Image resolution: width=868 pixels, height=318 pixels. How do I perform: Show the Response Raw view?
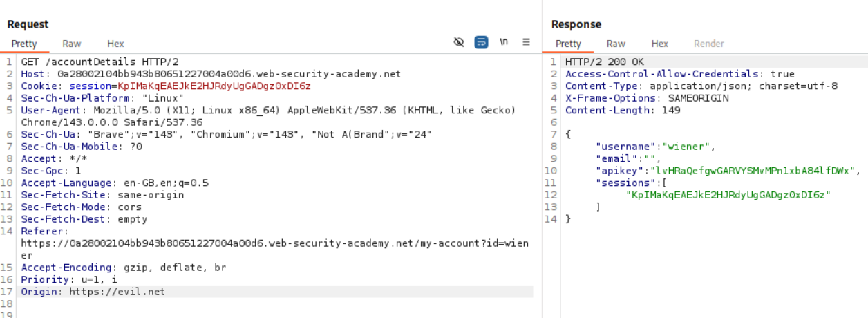pos(616,44)
